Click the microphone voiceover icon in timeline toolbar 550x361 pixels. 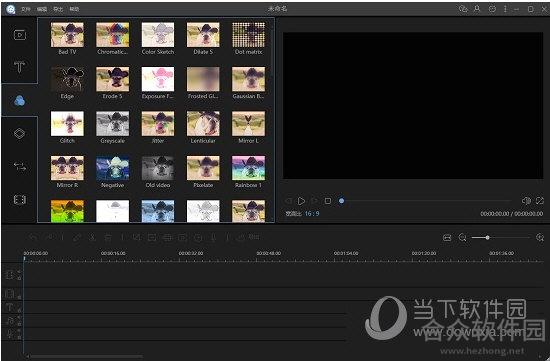click(x=213, y=238)
